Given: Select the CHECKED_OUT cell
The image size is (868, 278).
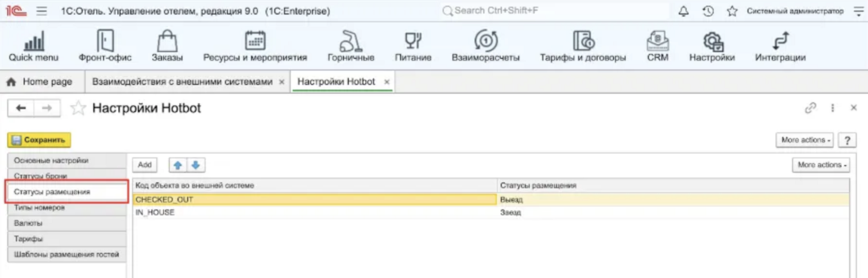Looking at the screenshot, I should click(315, 200).
